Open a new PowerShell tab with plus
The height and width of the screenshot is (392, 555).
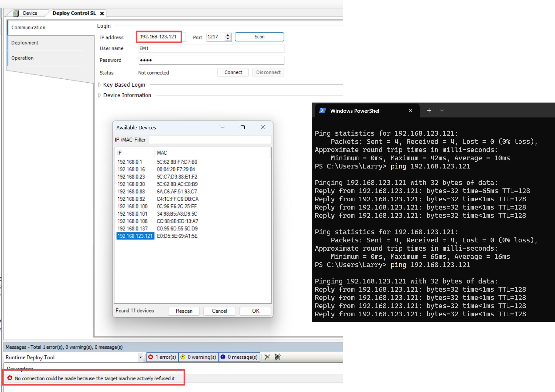point(429,111)
